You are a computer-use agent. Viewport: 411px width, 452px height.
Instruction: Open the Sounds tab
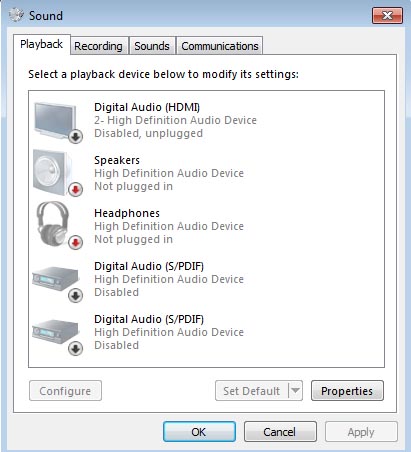pos(152,46)
